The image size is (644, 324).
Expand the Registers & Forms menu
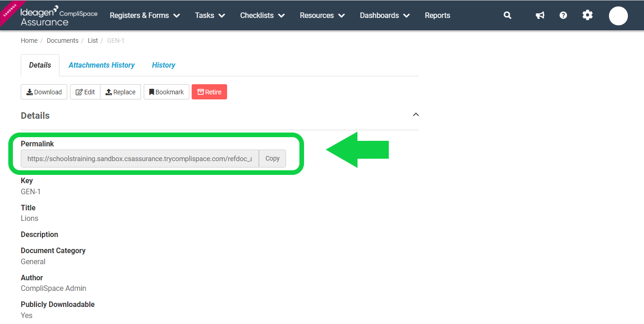coord(145,15)
